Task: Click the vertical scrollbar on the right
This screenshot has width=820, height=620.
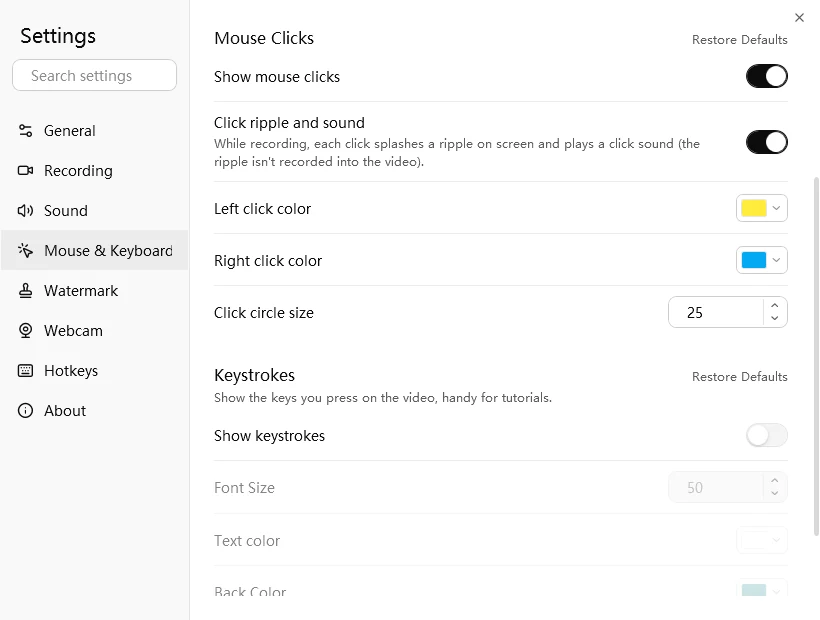Action: tap(816, 357)
